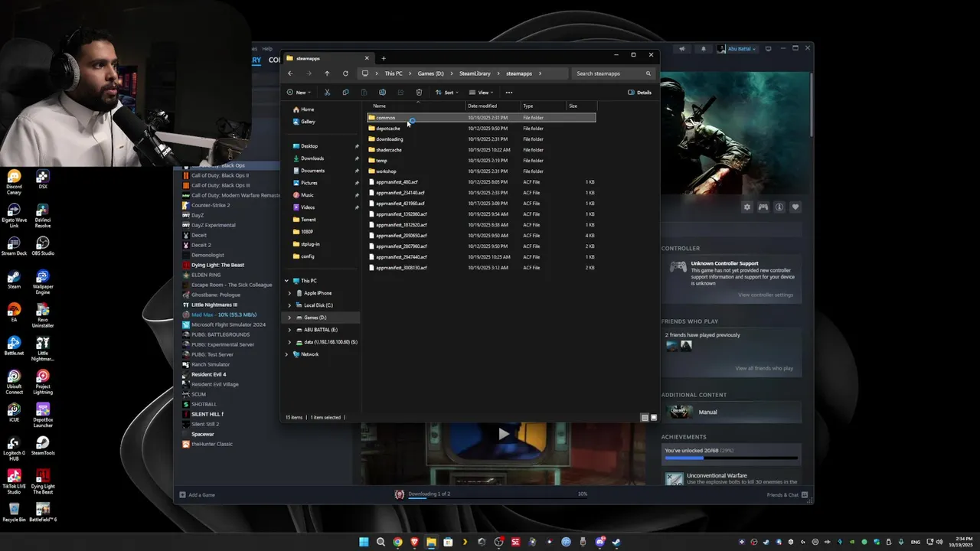The height and width of the screenshot is (551, 980).
Task: Cut the selected item with the scissors icon
Action: pyautogui.click(x=327, y=93)
